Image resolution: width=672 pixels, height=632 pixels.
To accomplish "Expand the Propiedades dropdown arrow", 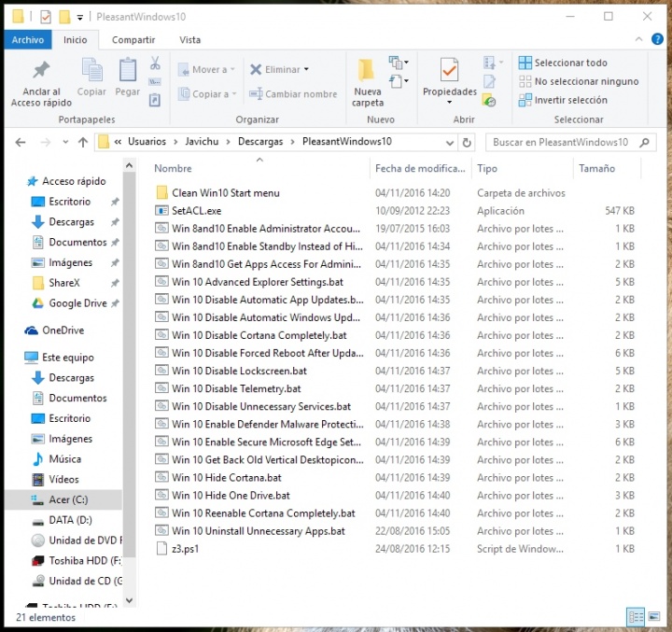I will pyautogui.click(x=449, y=102).
